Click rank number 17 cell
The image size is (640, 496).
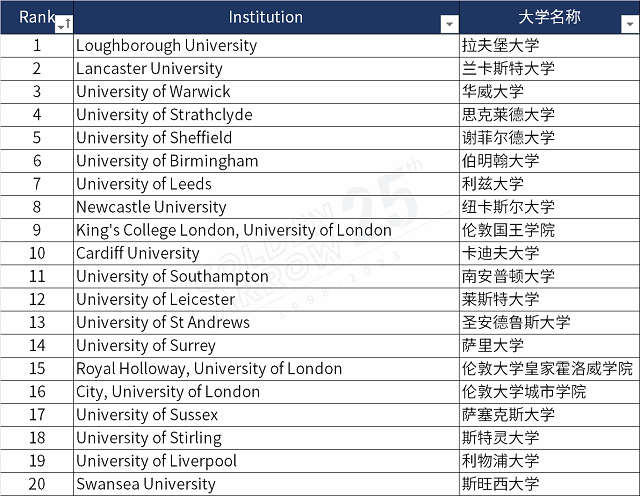point(37,415)
